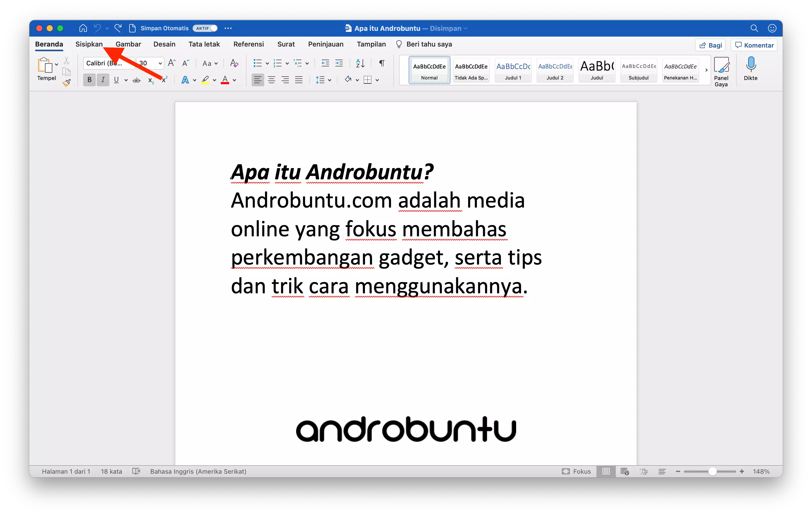Screen dimensions: 812x516
Task: Click the 18 kata word count
Action: coord(111,471)
